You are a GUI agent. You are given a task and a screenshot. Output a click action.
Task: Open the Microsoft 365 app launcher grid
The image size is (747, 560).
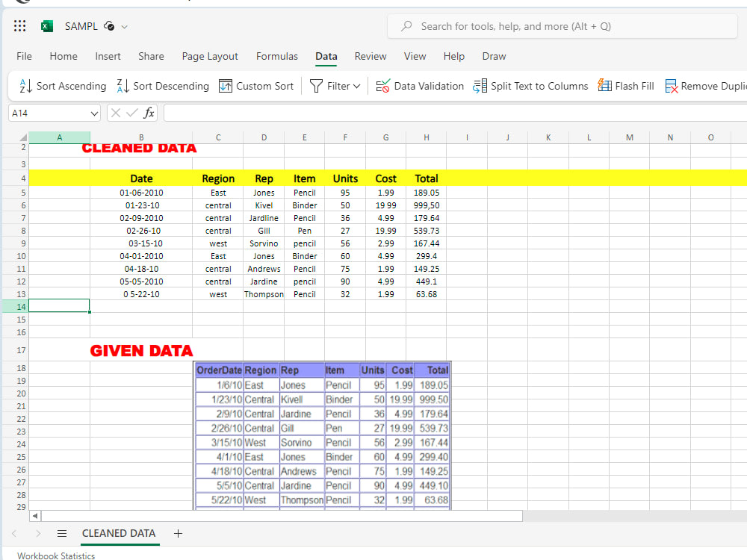19,25
